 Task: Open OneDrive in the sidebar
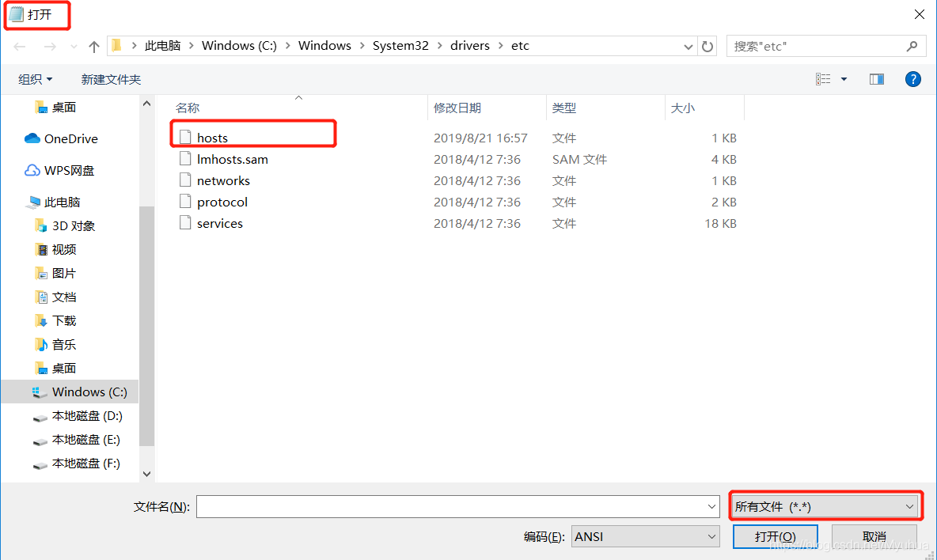tap(70, 138)
